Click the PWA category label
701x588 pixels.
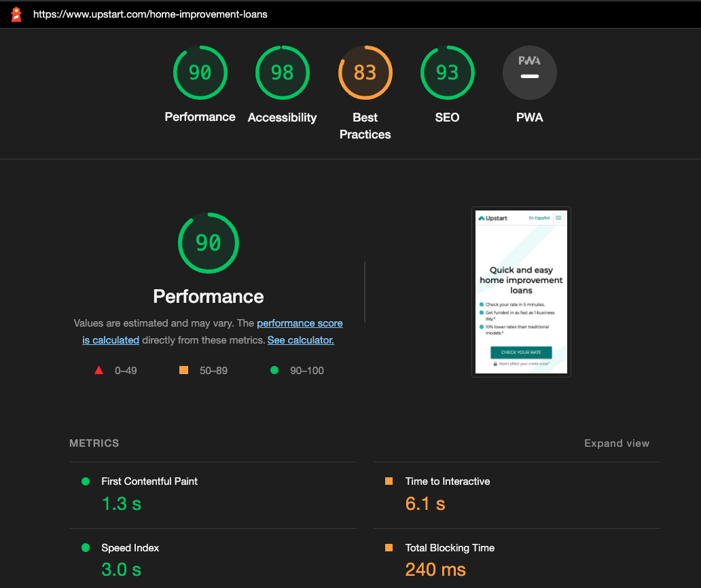coord(529,117)
